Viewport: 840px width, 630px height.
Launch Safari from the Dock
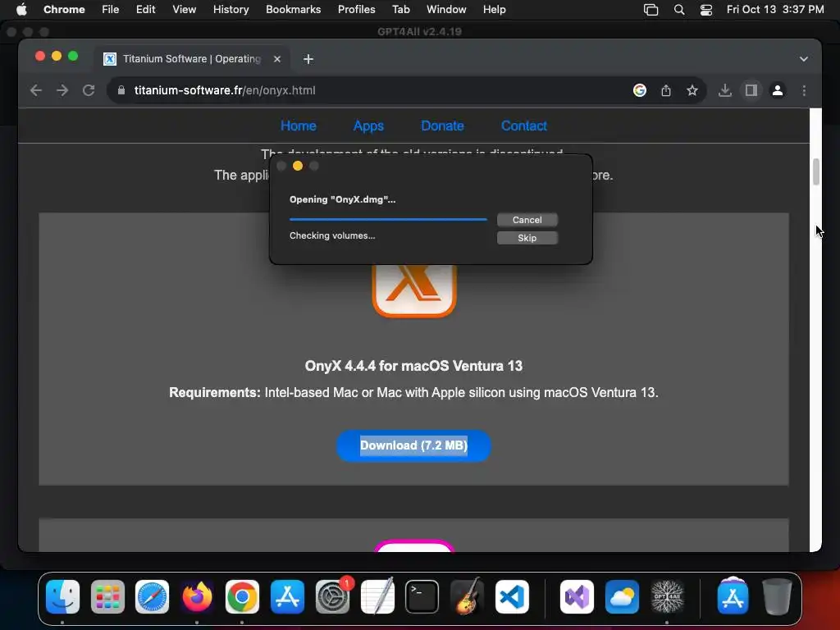[152, 597]
